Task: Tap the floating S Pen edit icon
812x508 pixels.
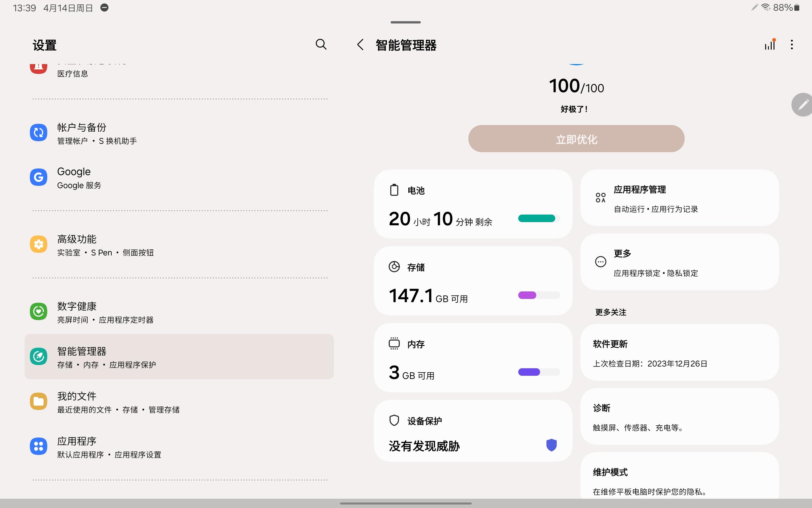Action: coord(803,105)
